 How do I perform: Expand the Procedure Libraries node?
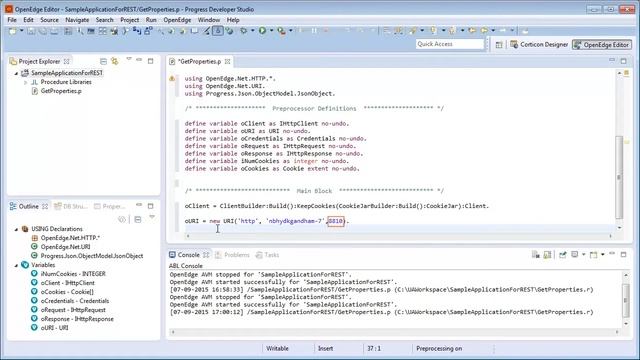point(25,82)
